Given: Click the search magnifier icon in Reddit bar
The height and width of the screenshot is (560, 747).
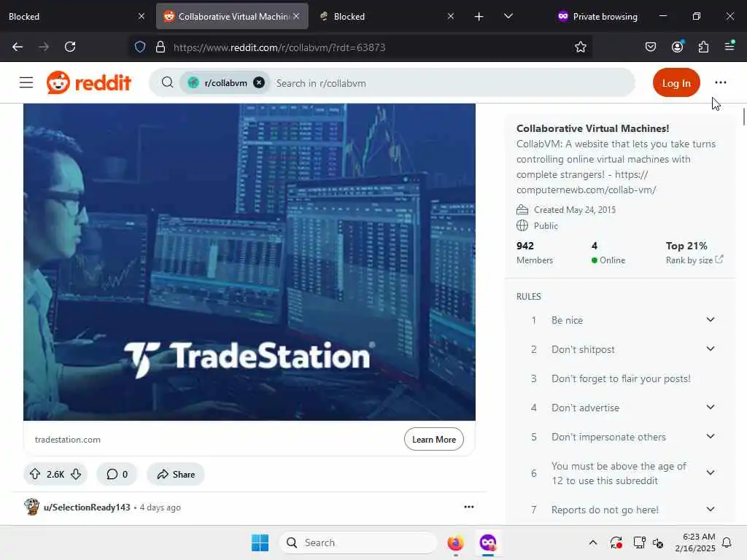Looking at the screenshot, I should tap(167, 82).
